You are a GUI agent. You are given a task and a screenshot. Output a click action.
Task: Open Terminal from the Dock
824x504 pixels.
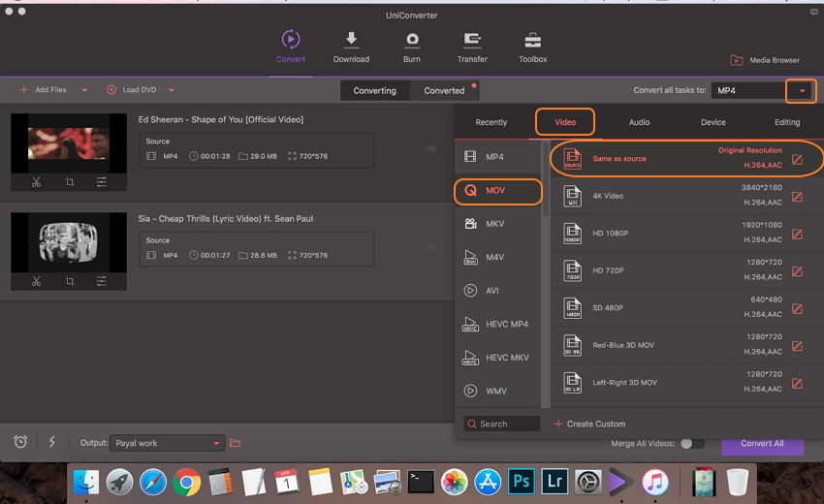coord(421,482)
